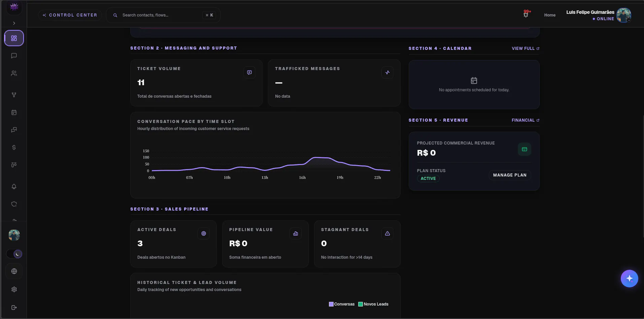Click the Pipeline Value chart icon

(x=296, y=233)
